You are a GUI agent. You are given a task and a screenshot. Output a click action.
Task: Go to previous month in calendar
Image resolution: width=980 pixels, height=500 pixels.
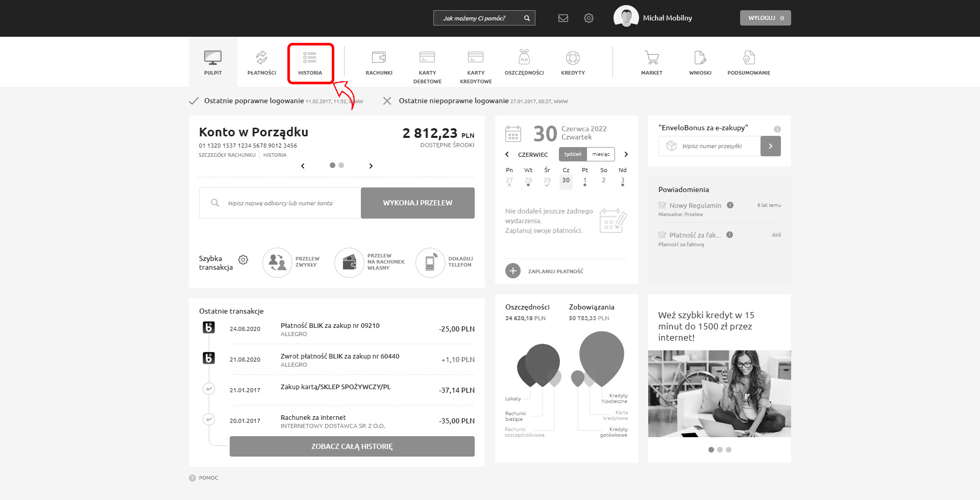[x=507, y=154]
